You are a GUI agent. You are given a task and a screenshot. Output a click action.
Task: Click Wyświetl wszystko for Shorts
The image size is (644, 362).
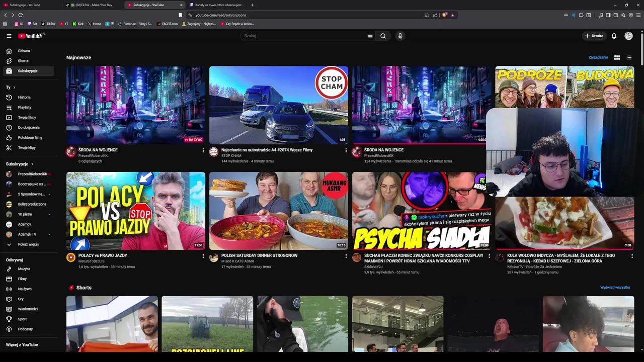615,287
